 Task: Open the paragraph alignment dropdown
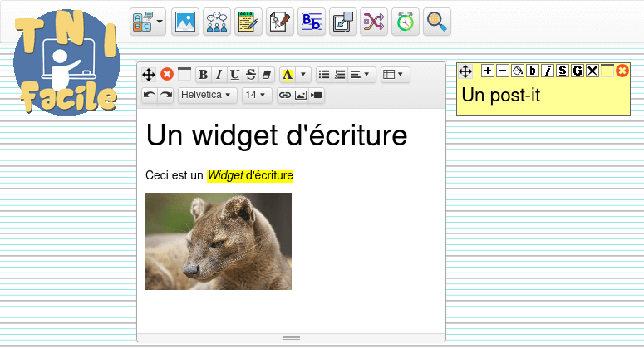point(361,75)
